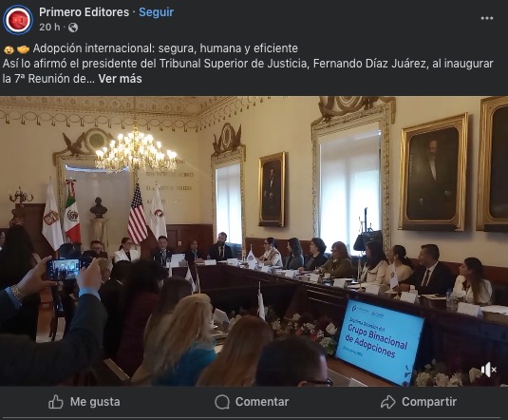
Task: Click the Grupo Binacional de Adopciones screen in video
Action: [x=379, y=341]
